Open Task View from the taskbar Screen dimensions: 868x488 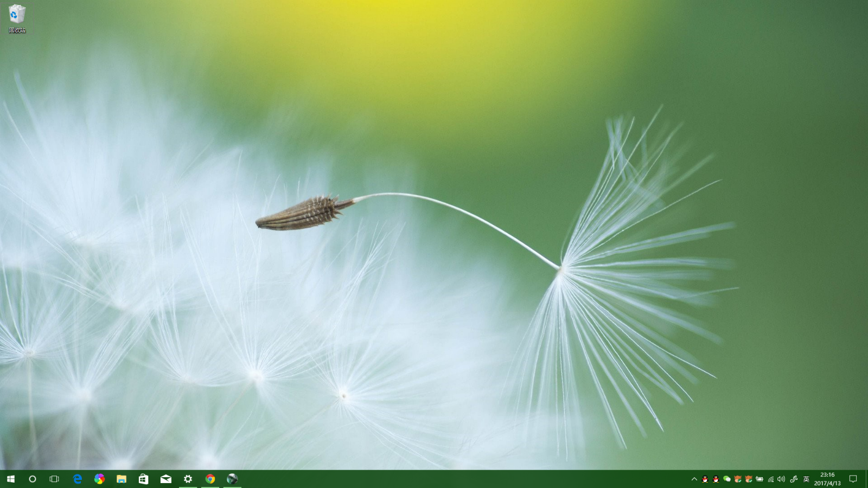(54, 479)
